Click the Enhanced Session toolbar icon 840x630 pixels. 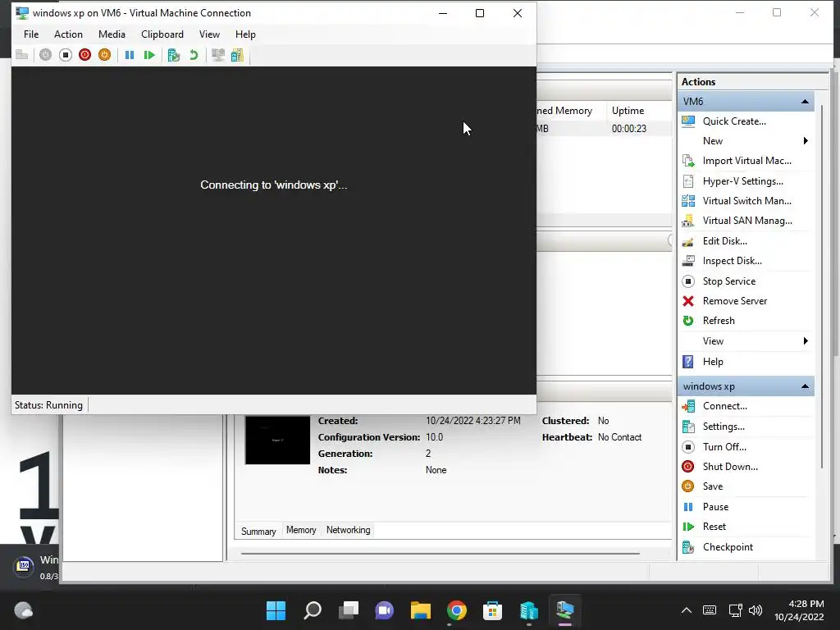(217, 55)
